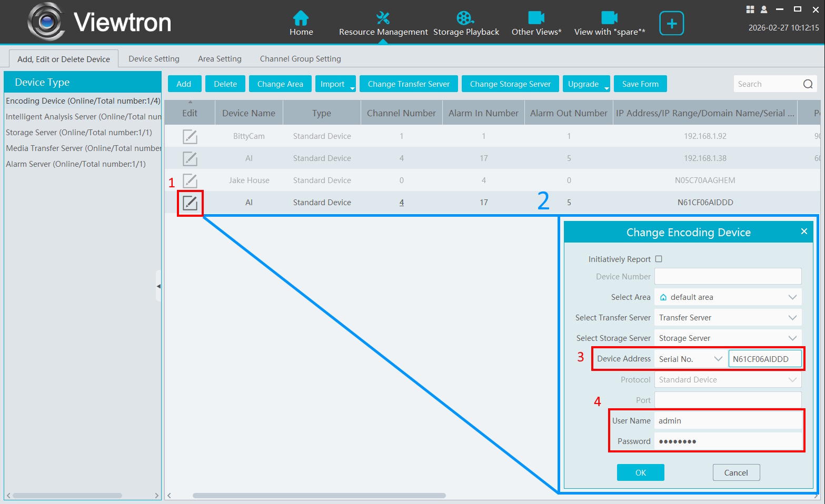This screenshot has height=504, width=825.
Task: Click OK in Change Encoding Device dialog
Action: 640,472
